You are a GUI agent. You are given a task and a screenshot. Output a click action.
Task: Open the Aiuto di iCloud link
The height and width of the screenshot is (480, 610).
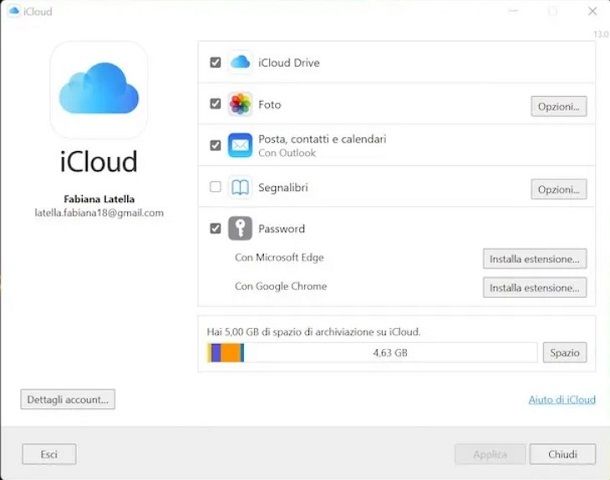562,399
